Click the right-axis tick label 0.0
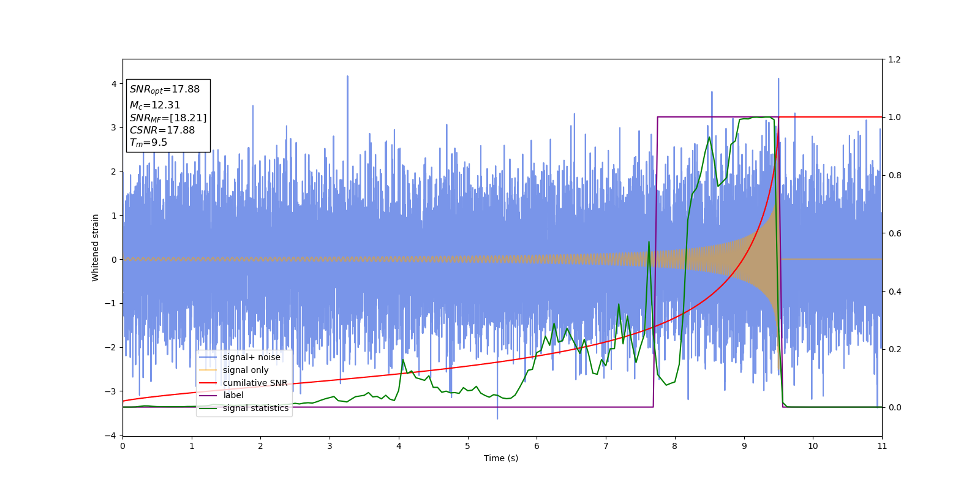980x490 pixels. [x=894, y=407]
